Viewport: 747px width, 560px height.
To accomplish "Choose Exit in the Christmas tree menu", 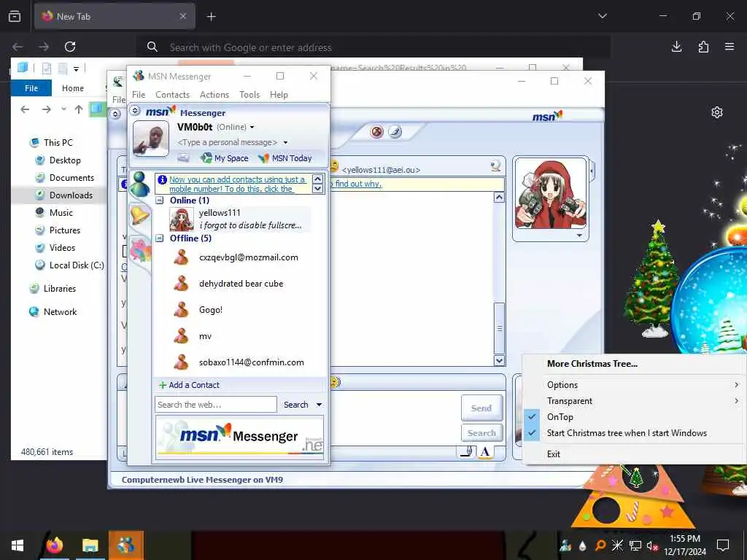I will coord(635,454).
